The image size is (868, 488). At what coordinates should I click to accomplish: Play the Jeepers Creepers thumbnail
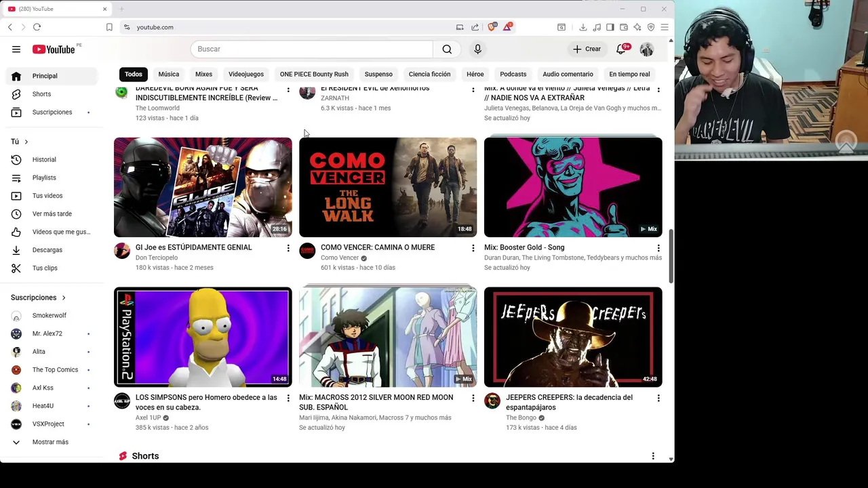[573, 337]
